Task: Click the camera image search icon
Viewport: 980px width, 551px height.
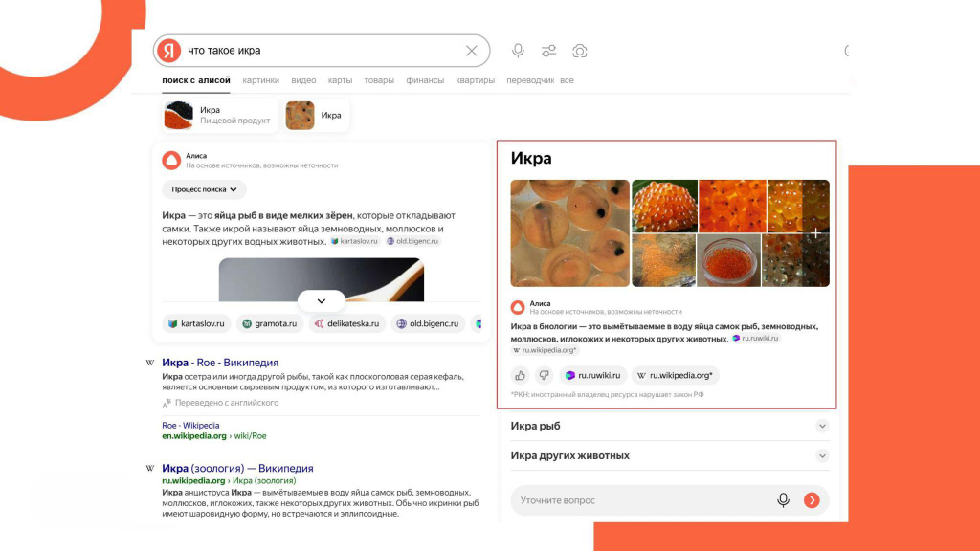Action: [579, 51]
